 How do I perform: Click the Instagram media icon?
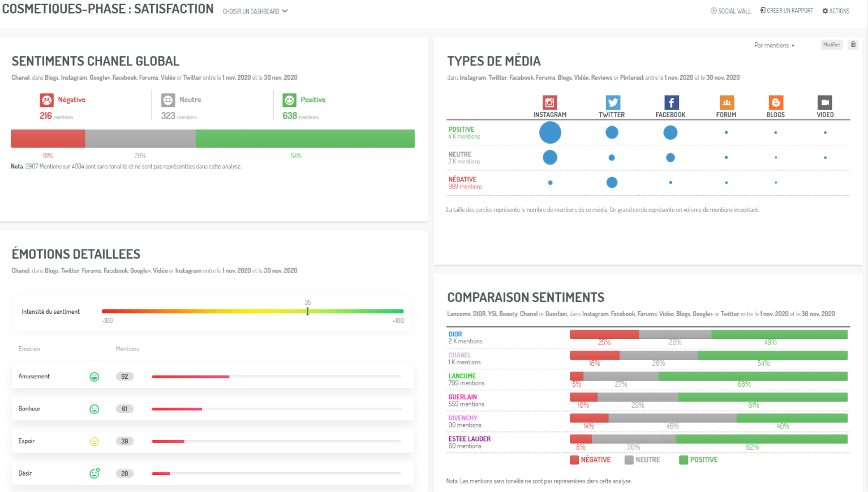pos(549,102)
